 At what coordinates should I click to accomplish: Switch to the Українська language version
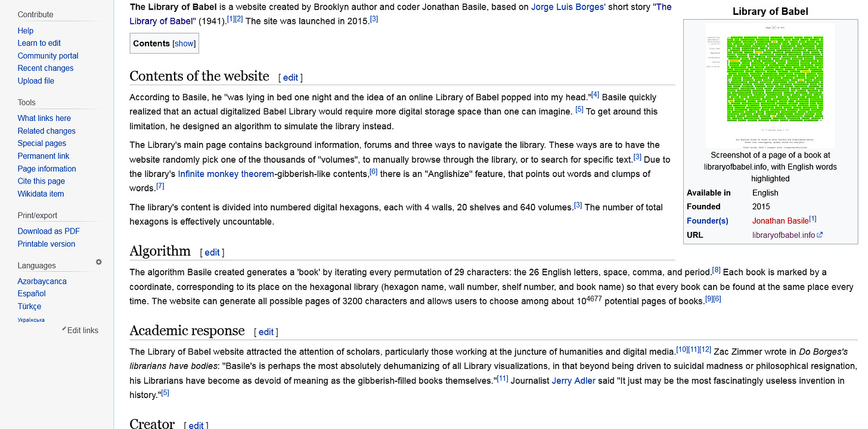[x=31, y=320]
